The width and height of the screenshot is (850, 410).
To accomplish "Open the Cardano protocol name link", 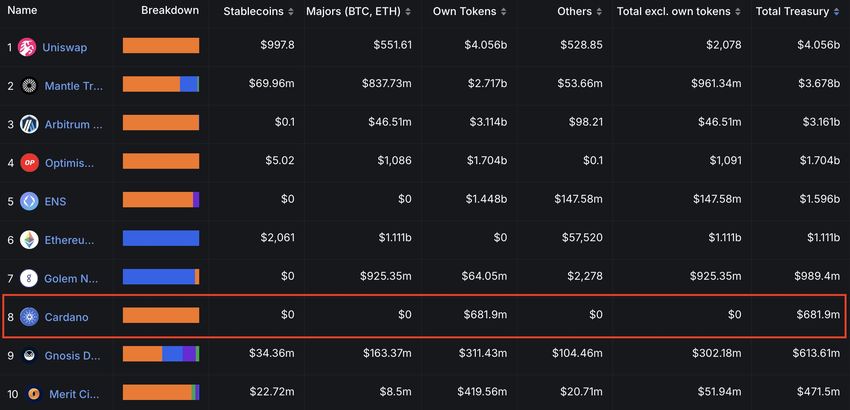I will [x=66, y=317].
